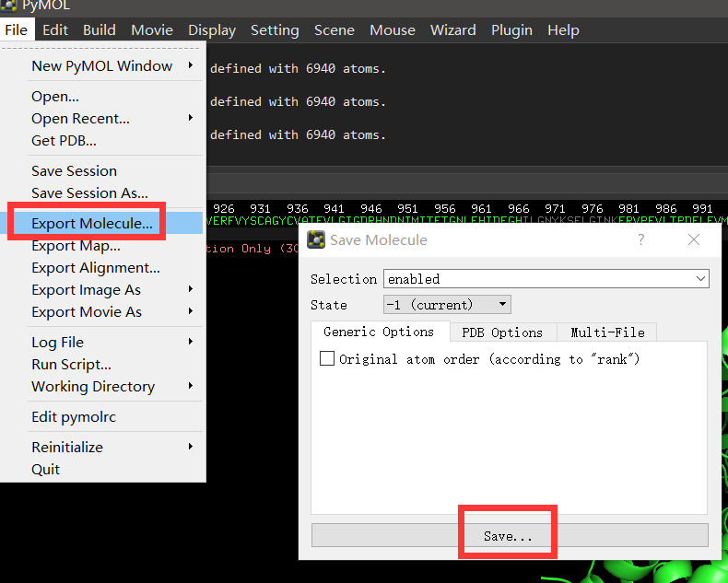The image size is (728, 583).
Task: Switch to Generic Options tab
Action: (379, 332)
